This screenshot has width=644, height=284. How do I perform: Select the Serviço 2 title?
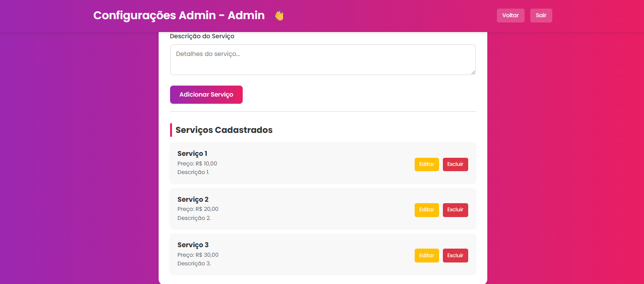pyautogui.click(x=193, y=199)
